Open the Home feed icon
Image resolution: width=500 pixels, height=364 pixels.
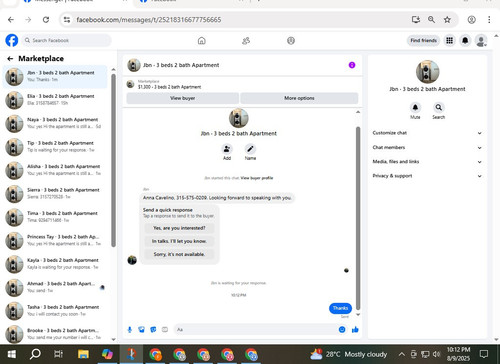pyautogui.click(x=202, y=41)
